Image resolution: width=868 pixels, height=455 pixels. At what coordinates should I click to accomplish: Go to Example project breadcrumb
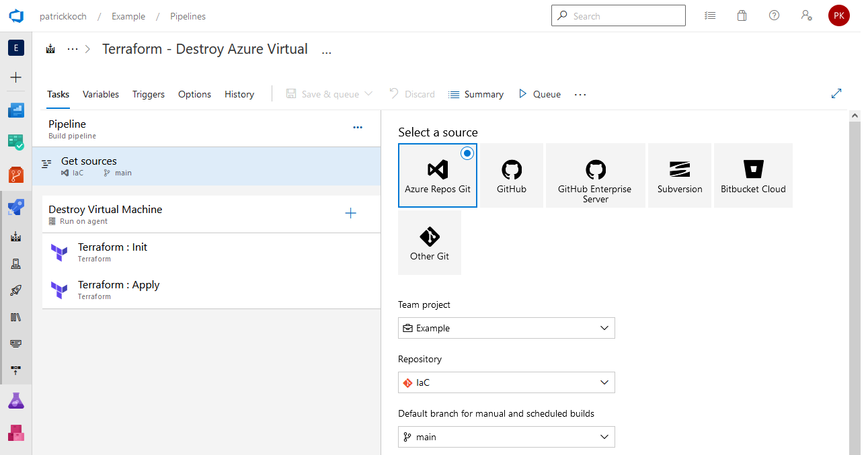pos(128,16)
